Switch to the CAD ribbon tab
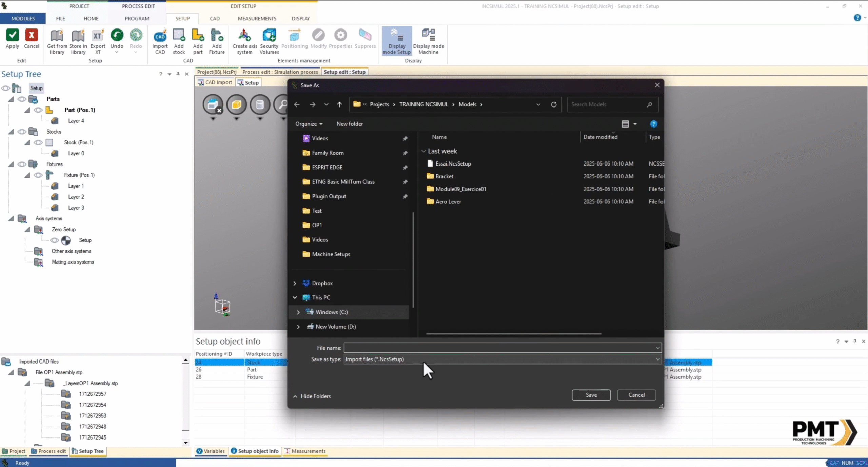The width and height of the screenshot is (868, 467). [215, 18]
